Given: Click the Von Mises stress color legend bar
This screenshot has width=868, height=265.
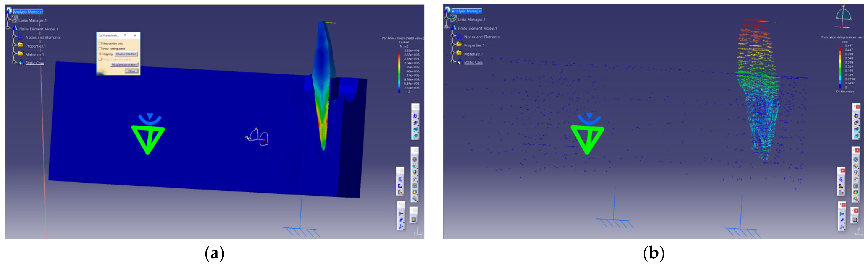Looking at the screenshot, I should click(x=399, y=72).
